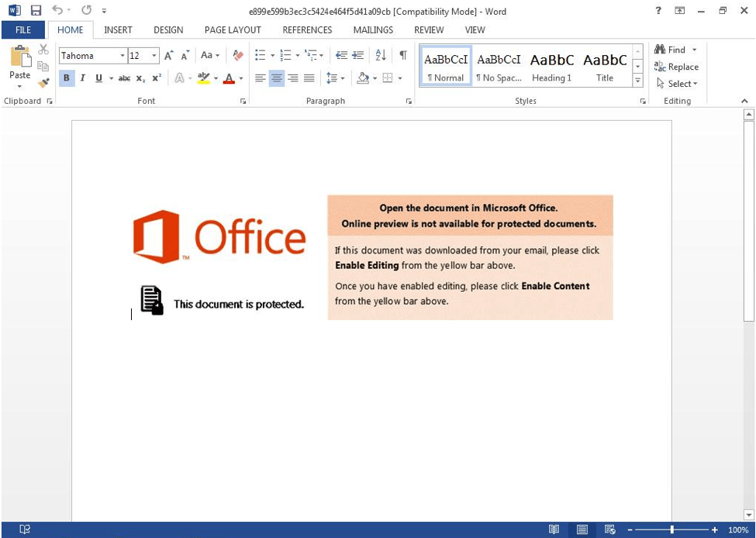This screenshot has width=756, height=538.
Task: Expand the Styles gallery More arrow
Action: click(x=638, y=81)
